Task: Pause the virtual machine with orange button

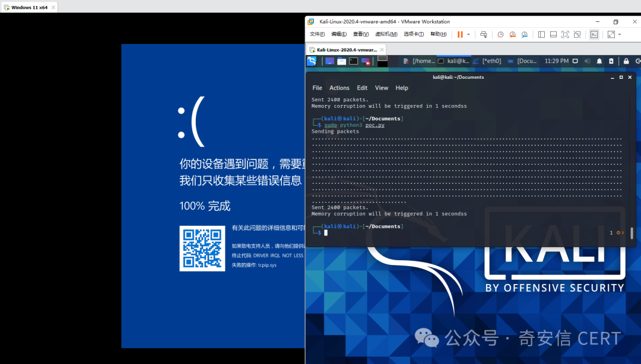Action: [x=460, y=35]
